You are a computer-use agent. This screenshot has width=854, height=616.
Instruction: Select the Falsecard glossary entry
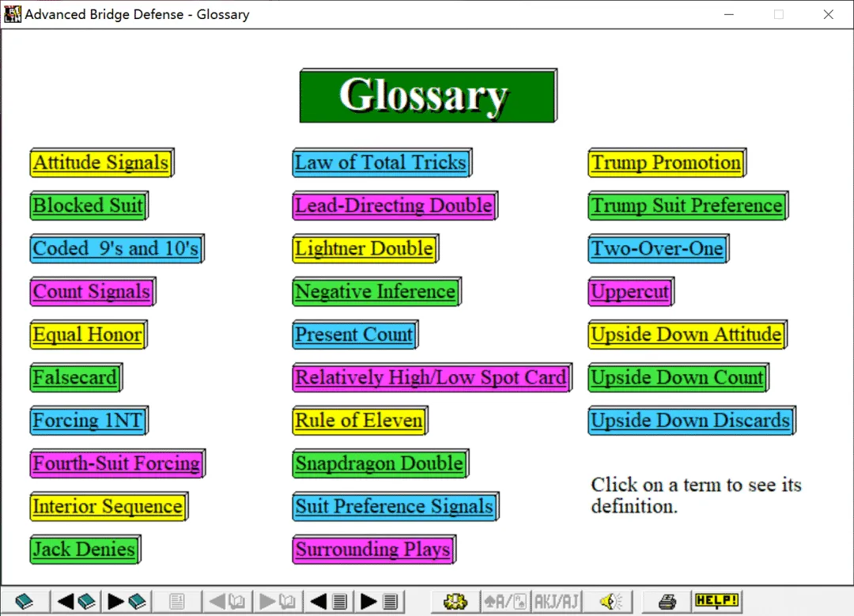(x=76, y=377)
